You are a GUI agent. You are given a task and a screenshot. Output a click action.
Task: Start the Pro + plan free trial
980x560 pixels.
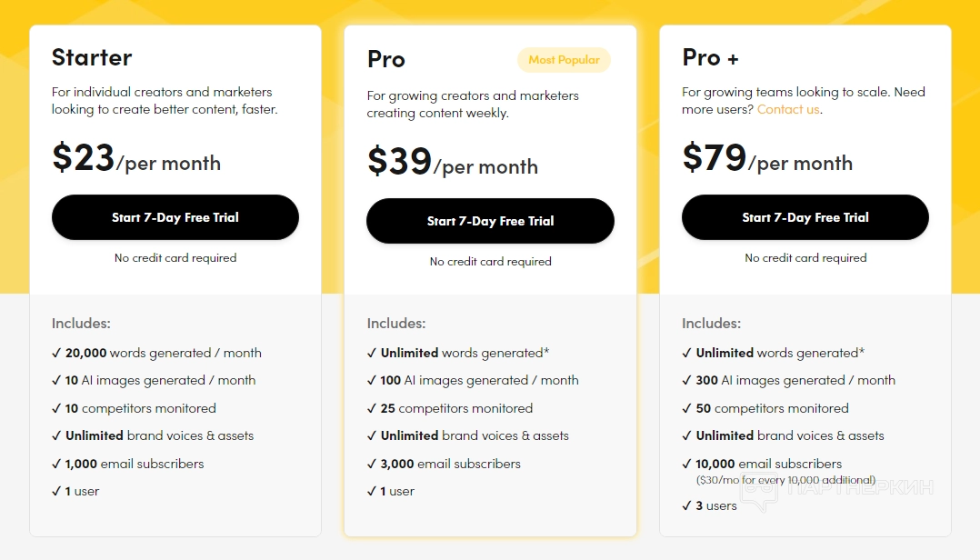805,217
